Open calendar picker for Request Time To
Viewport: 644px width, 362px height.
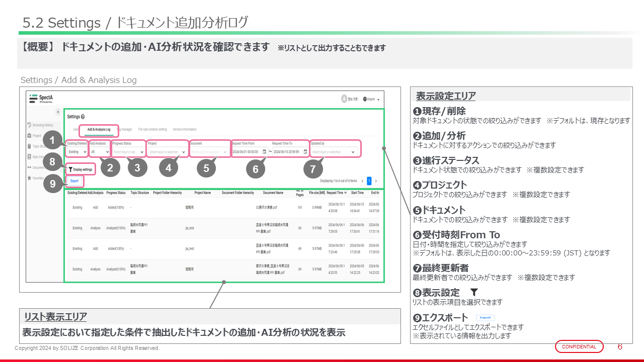point(305,151)
